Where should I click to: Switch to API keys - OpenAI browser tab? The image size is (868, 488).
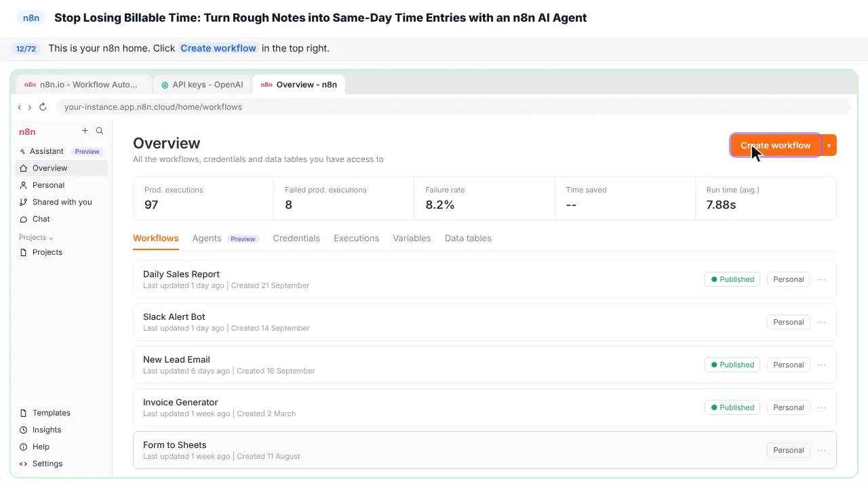pos(202,85)
